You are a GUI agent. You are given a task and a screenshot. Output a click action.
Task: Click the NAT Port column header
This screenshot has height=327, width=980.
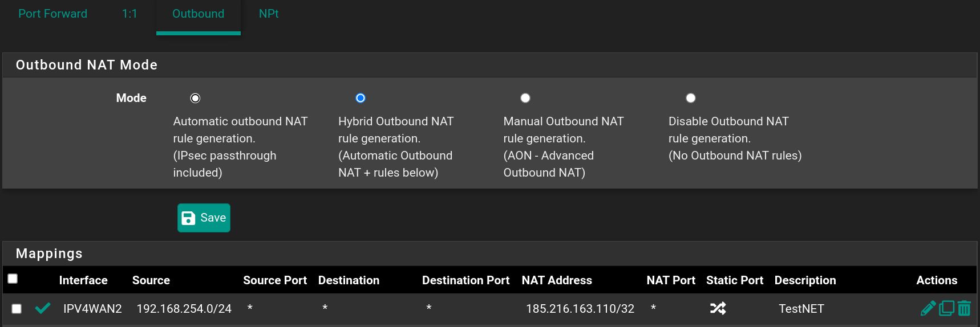tap(671, 280)
